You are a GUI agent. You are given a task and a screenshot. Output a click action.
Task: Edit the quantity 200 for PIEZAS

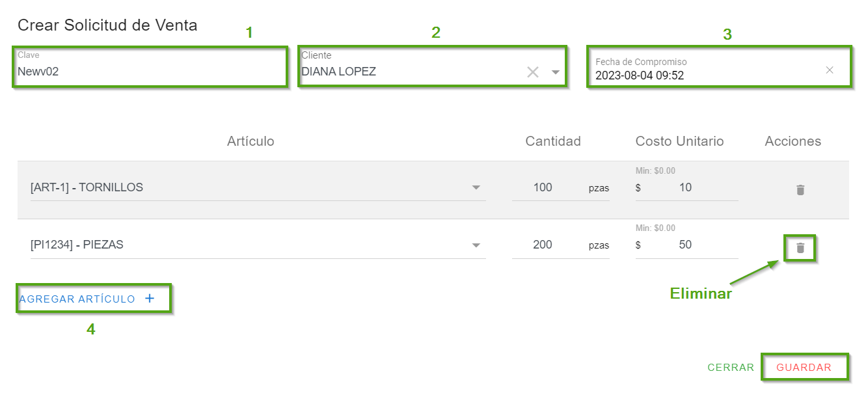click(x=543, y=245)
